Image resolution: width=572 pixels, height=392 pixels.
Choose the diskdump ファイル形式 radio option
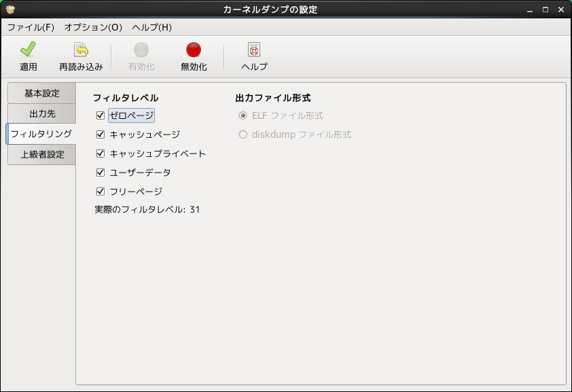[243, 135]
